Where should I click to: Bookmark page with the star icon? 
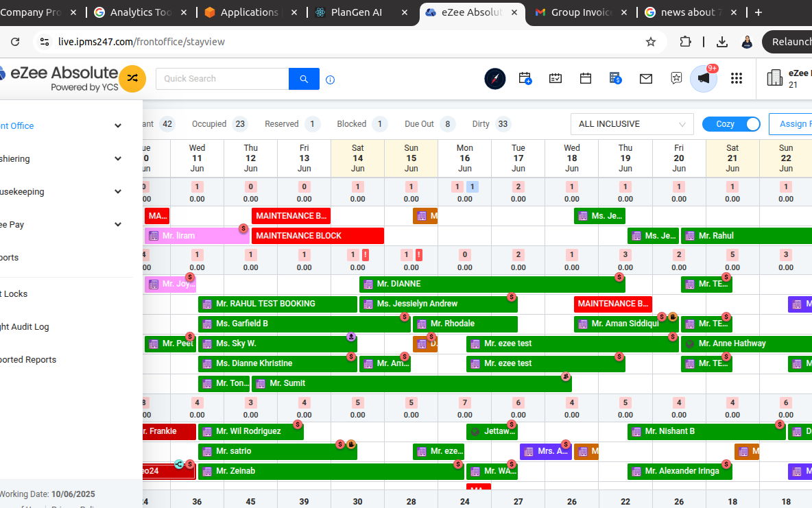[x=650, y=42]
